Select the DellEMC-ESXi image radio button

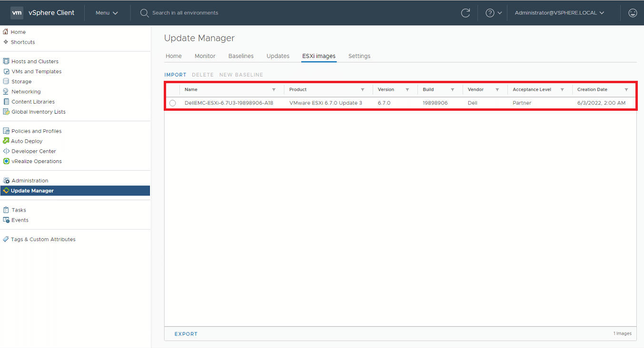click(x=172, y=103)
